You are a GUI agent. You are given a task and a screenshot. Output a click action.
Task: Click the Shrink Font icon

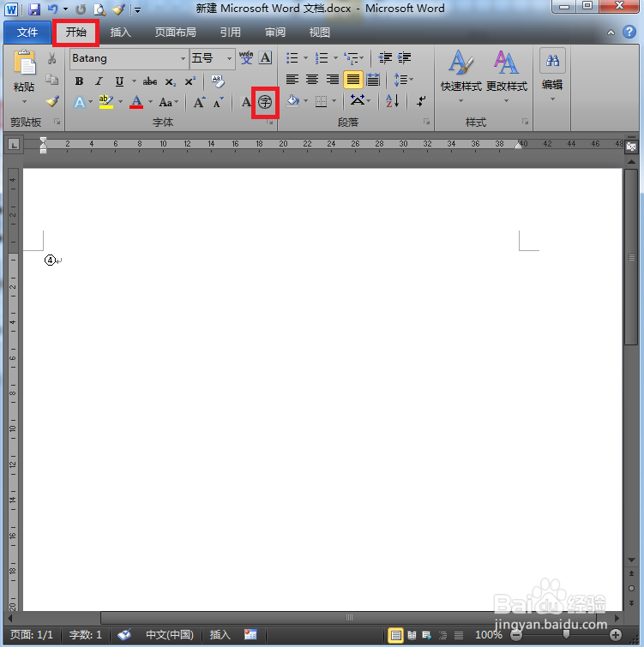pos(219,102)
